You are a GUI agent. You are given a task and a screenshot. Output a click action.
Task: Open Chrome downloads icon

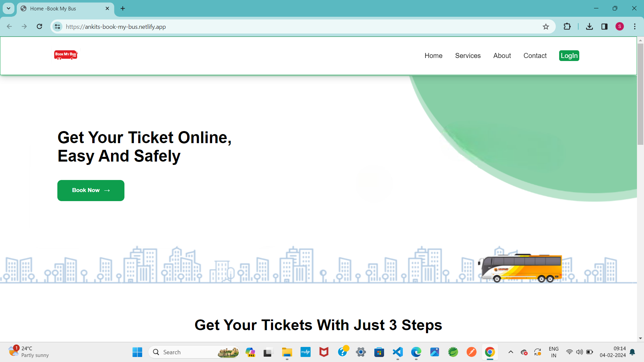[x=589, y=26]
